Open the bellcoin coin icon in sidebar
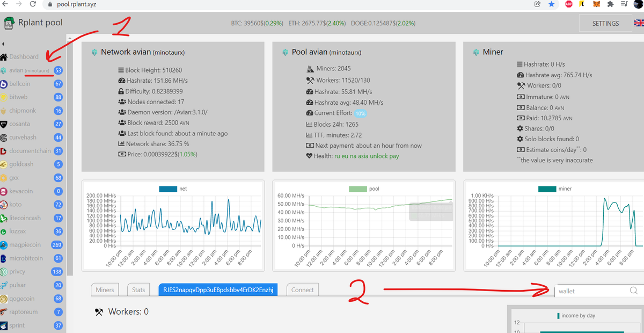The height and width of the screenshot is (333, 644). pyautogui.click(x=4, y=84)
